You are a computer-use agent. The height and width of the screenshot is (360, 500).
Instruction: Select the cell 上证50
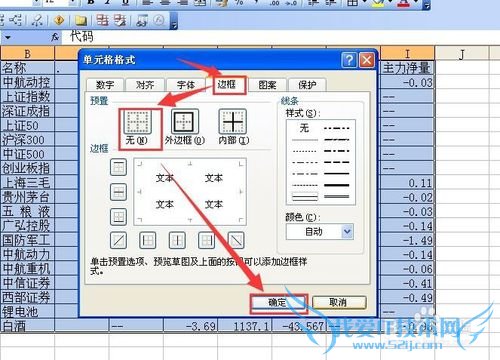[x=27, y=125]
